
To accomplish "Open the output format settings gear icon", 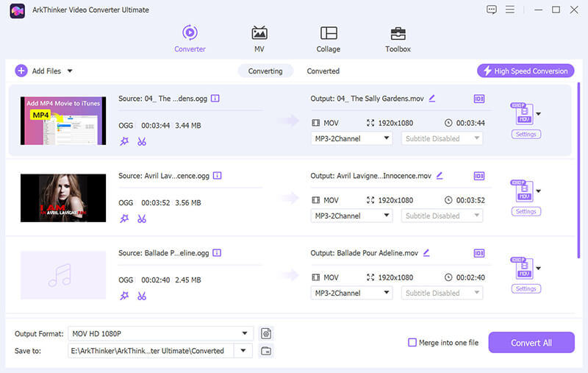I will tap(266, 333).
